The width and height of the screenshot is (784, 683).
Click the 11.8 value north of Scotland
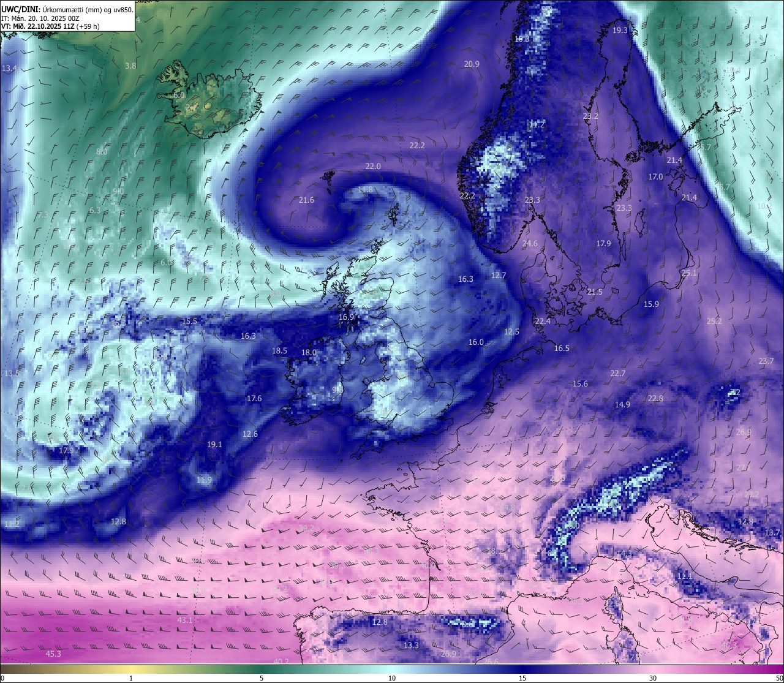coord(365,189)
